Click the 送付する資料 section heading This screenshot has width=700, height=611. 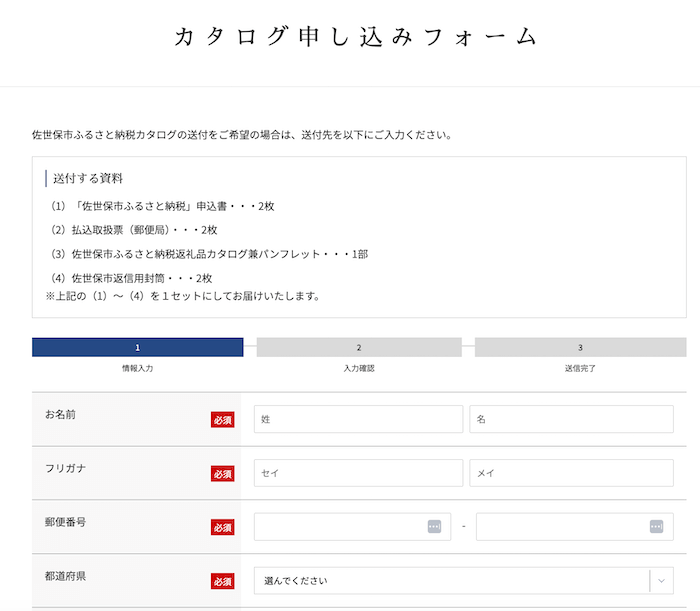point(88,179)
